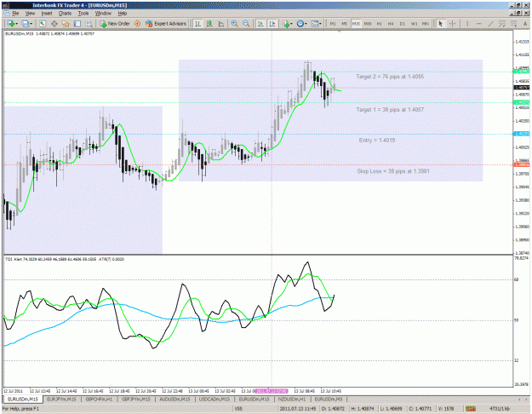532x414 pixels.
Task: Select the Crosshair tool
Action: [x=452, y=24]
